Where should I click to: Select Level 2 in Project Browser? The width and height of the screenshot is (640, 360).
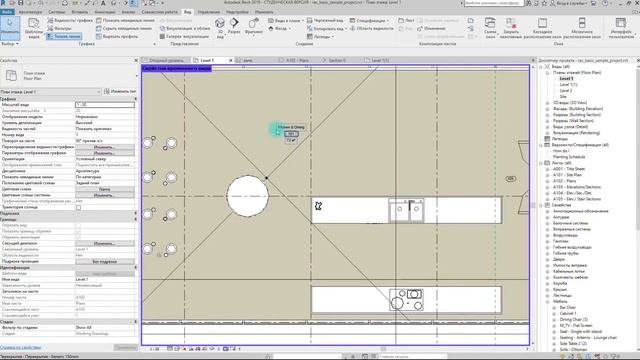pyautogui.click(x=566, y=91)
